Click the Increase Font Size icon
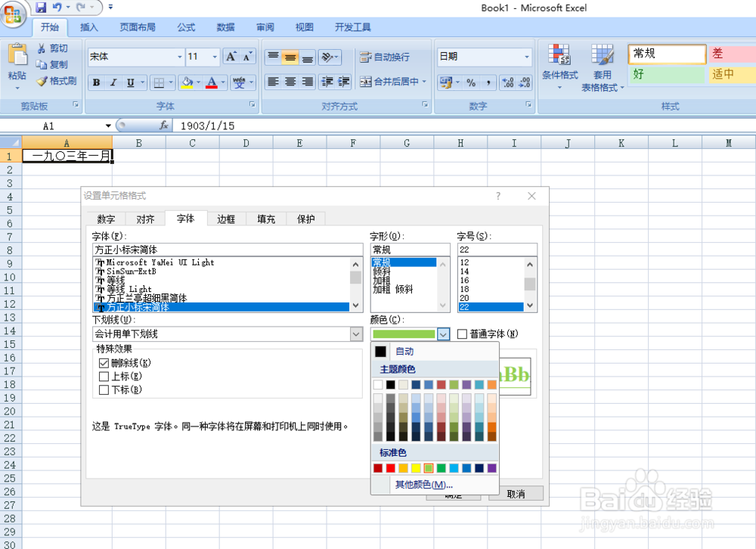The height and width of the screenshot is (549, 756). point(231,57)
